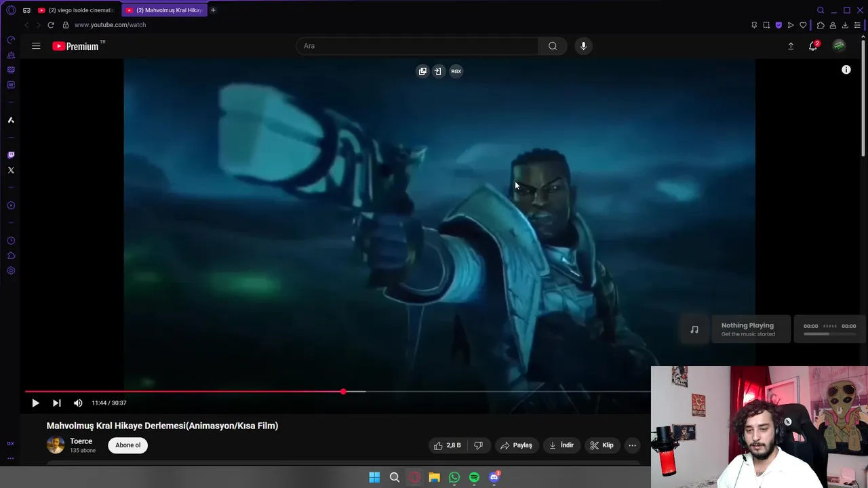The width and height of the screenshot is (868, 488).
Task: Open Easy Setup sliders menu
Action: point(857,25)
